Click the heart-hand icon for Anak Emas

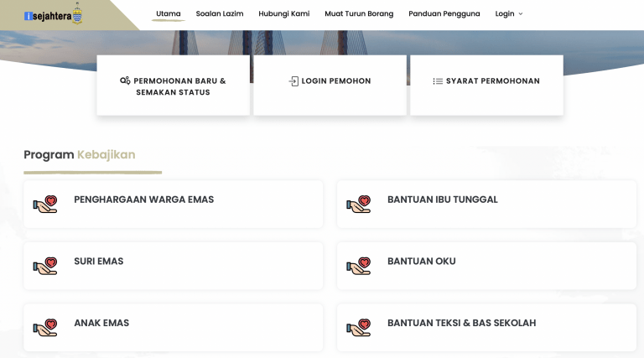click(45, 328)
